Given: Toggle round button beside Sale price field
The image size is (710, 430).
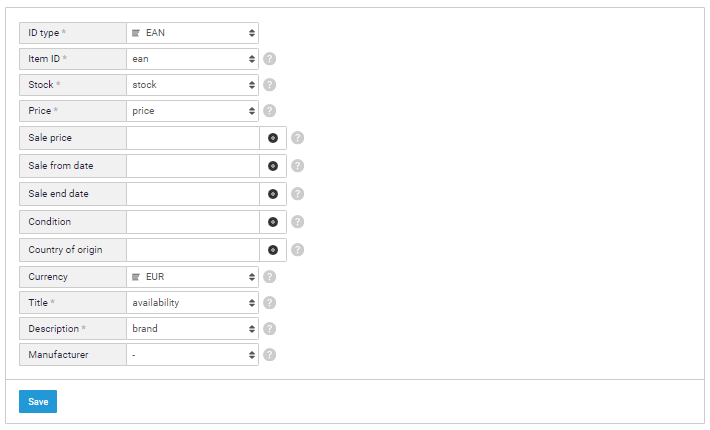Looking at the screenshot, I should (x=272, y=138).
